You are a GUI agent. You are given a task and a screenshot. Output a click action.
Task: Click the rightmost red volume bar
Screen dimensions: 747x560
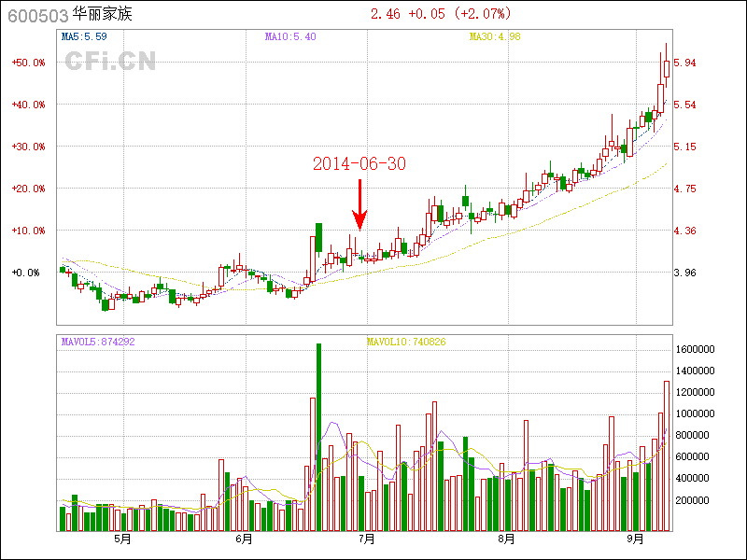(x=667, y=455)
